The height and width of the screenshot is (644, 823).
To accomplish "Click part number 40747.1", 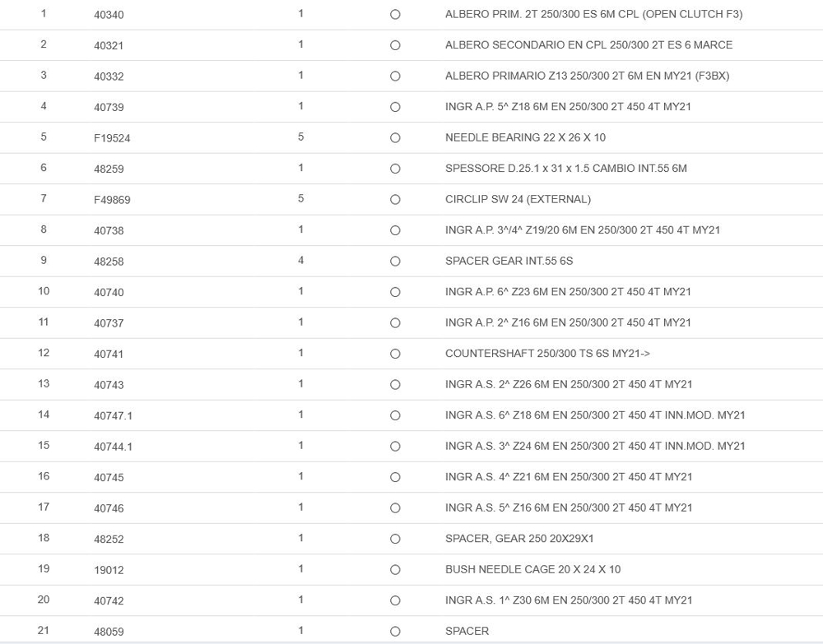I will (113, 416).
